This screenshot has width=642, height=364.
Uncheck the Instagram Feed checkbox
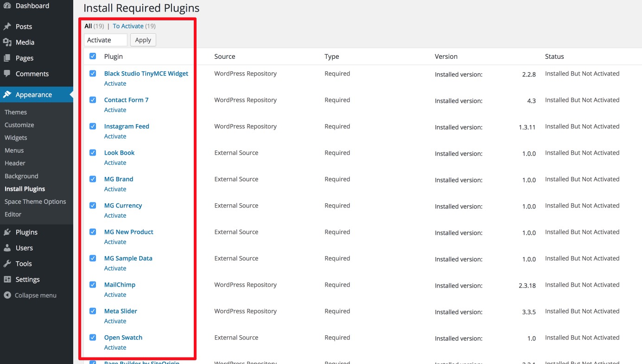pos(93,126)
